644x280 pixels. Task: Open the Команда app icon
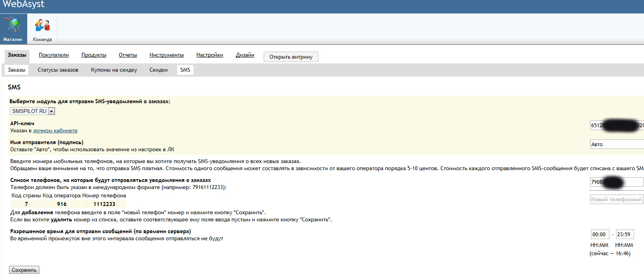(42, 29)
